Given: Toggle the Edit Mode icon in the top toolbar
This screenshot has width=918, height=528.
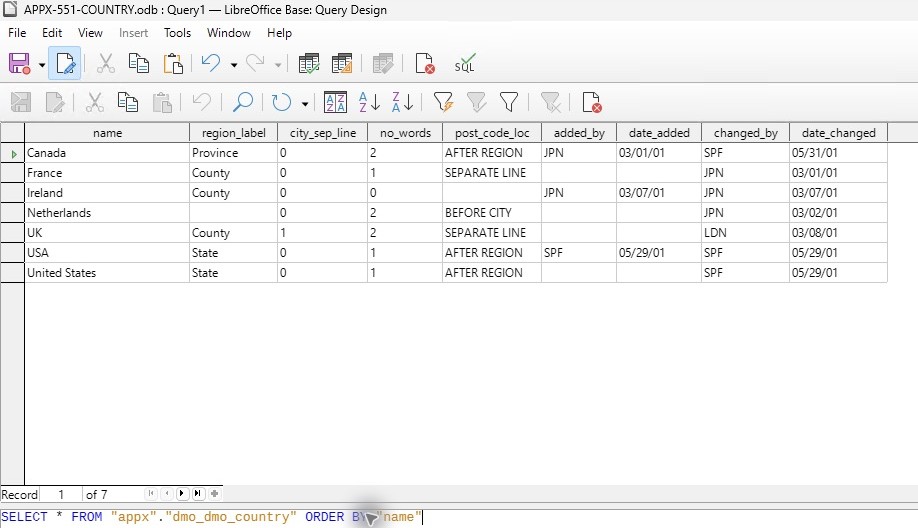Looking at the screenshot, I should click(64, 63).
